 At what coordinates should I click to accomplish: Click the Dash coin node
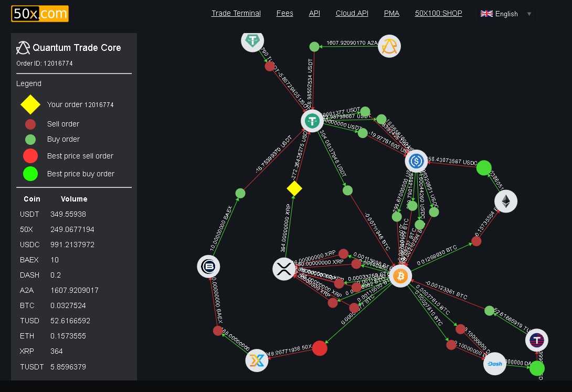tap(494, 363)
